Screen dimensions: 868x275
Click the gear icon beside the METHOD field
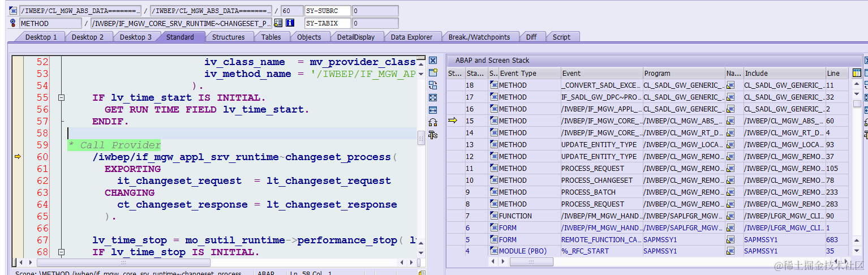pos(14,23)
